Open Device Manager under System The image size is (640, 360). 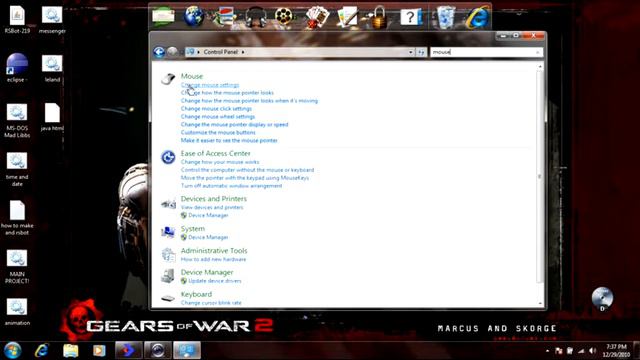pyautogui.click(x=208, y=238)
